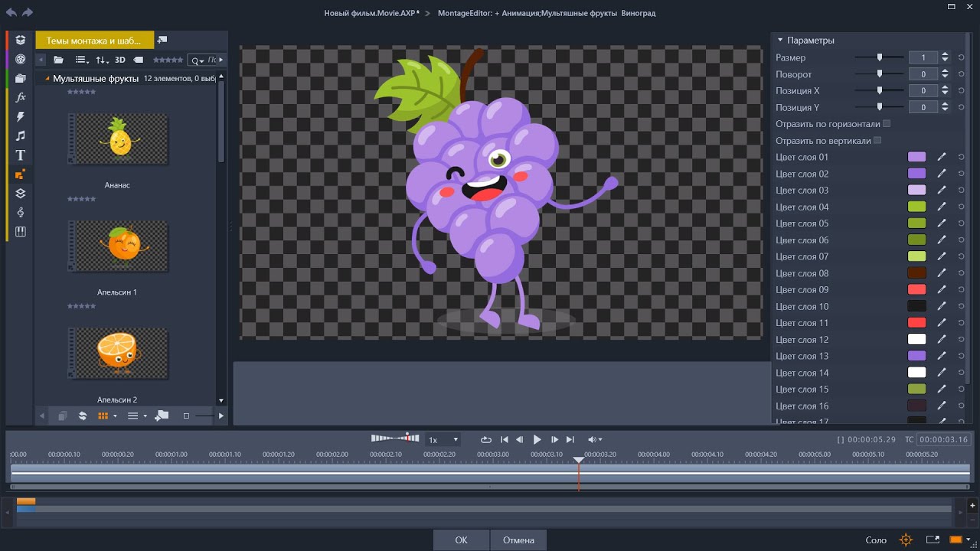Open the music note audio library
Screen dimensions: 980x551
pos(21,136)
